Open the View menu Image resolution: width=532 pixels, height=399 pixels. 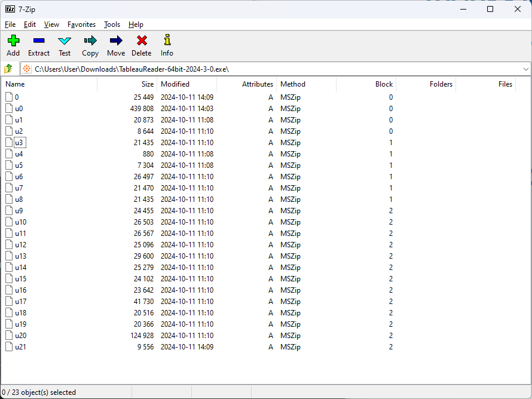click(51, 24)
